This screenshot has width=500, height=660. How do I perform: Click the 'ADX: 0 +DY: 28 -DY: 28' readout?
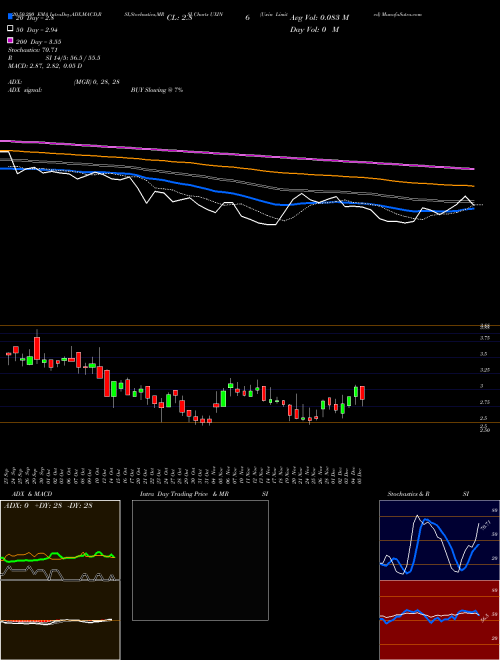pyautogui.click(x=48, y=505)
